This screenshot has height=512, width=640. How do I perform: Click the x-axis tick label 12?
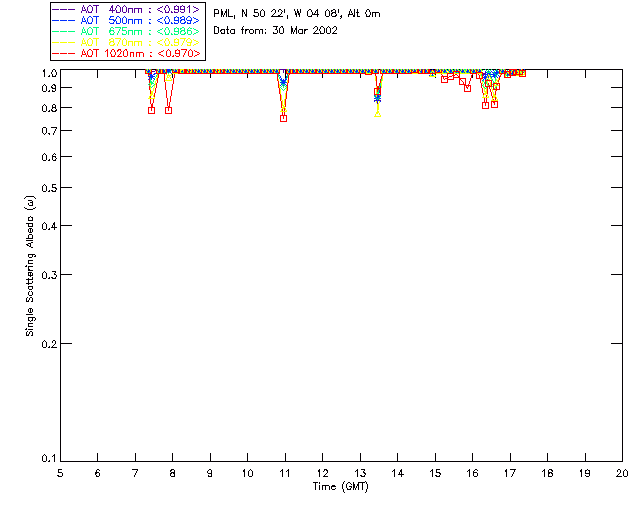click(322, 473)
